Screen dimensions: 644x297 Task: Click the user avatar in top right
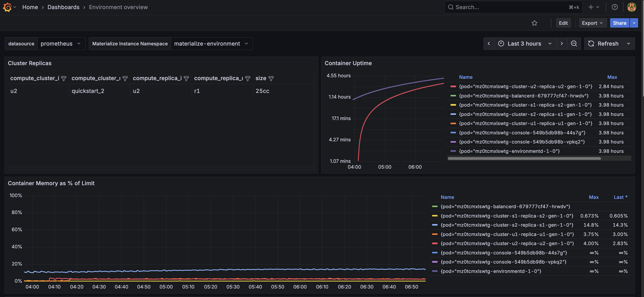pyautogui.click(x=631, y=7)
